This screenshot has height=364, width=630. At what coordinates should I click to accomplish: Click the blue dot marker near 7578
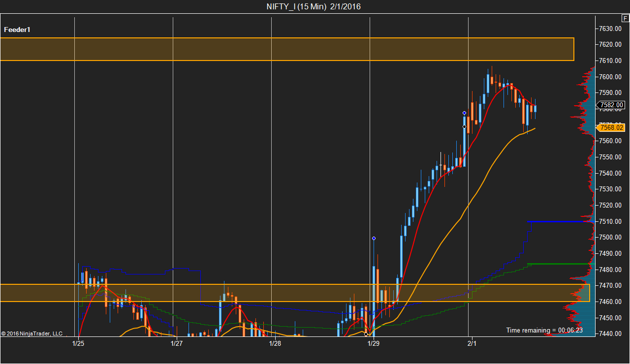(x=464, y=113)
